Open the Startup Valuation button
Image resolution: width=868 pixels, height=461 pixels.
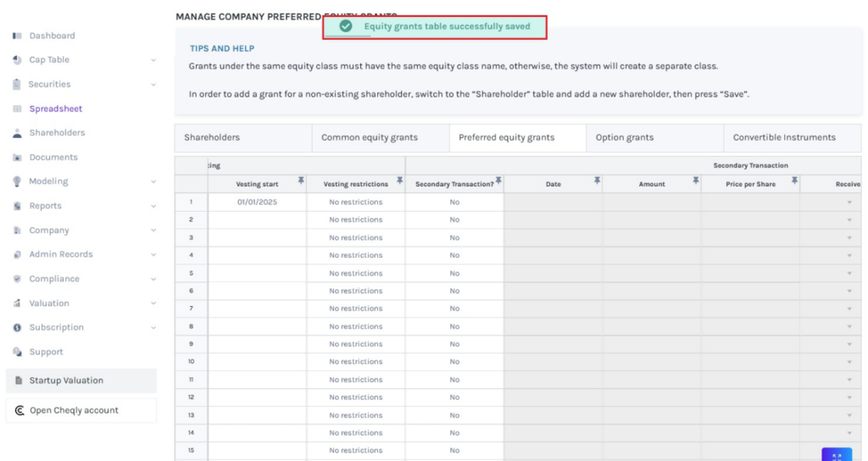pos(81,380)
